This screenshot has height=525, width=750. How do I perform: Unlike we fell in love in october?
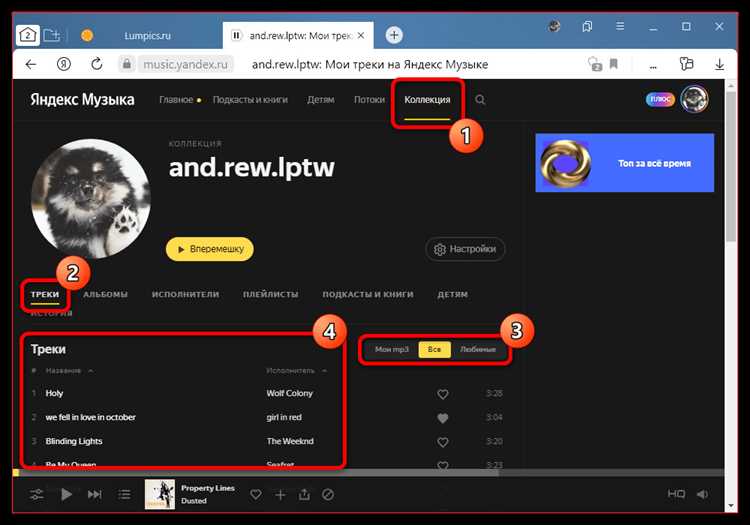(443, 418)
